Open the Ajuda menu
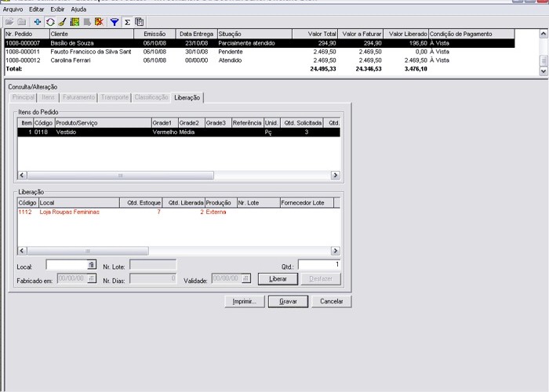The width and height of the screenshot is (549, 392). [x=78, y=9]
